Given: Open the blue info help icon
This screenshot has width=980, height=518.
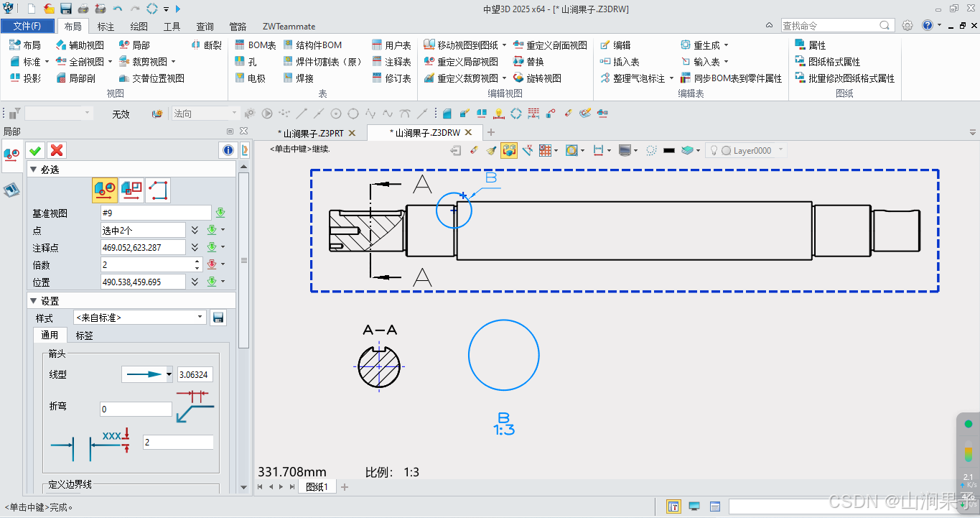Looking at the screenshot, I should click(228, 150).
